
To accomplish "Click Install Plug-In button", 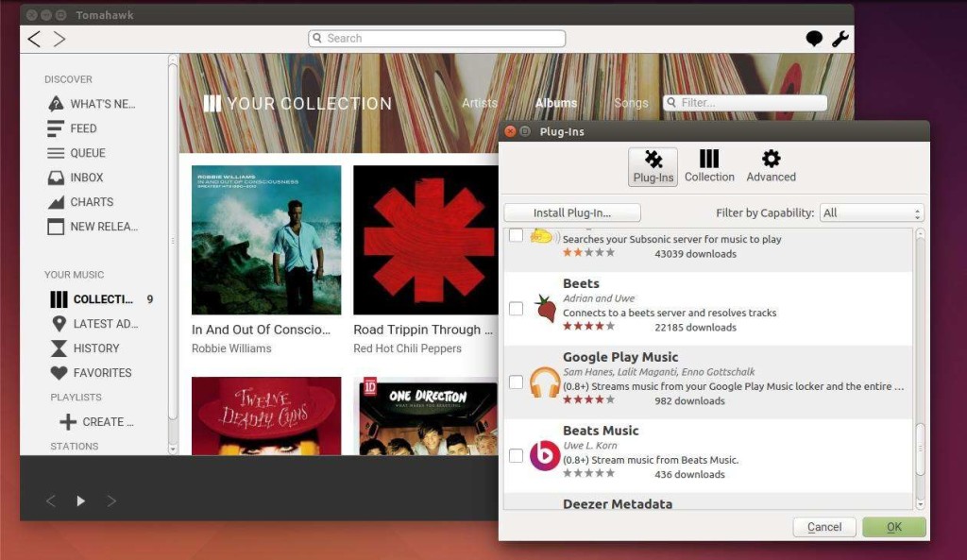I will pyautogui.click(x=572, y=212).
